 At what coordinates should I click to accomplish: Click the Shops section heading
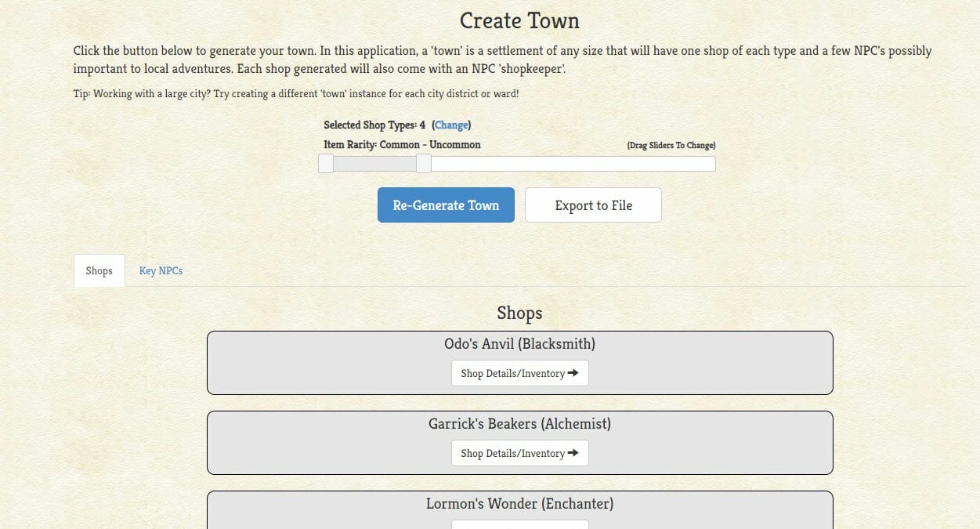(519, 313)
